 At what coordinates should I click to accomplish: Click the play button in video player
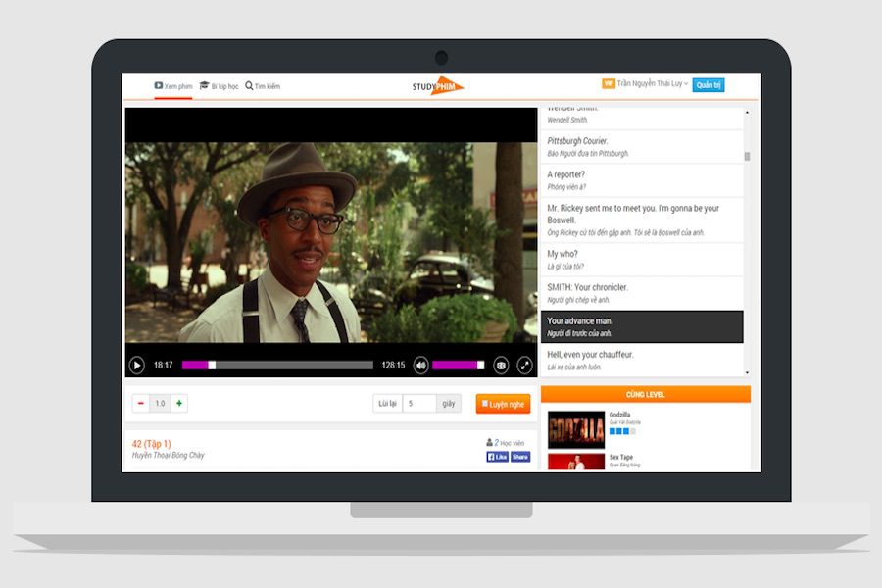point(136,366)
